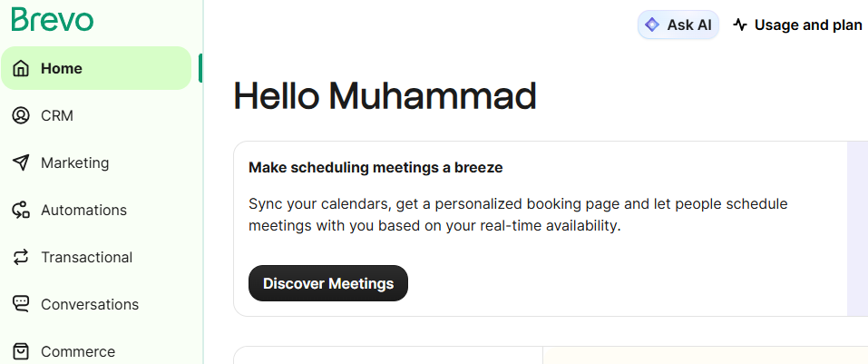Click the Brevo logo
This screenshot has height=364, width=868.
(53, 19)
